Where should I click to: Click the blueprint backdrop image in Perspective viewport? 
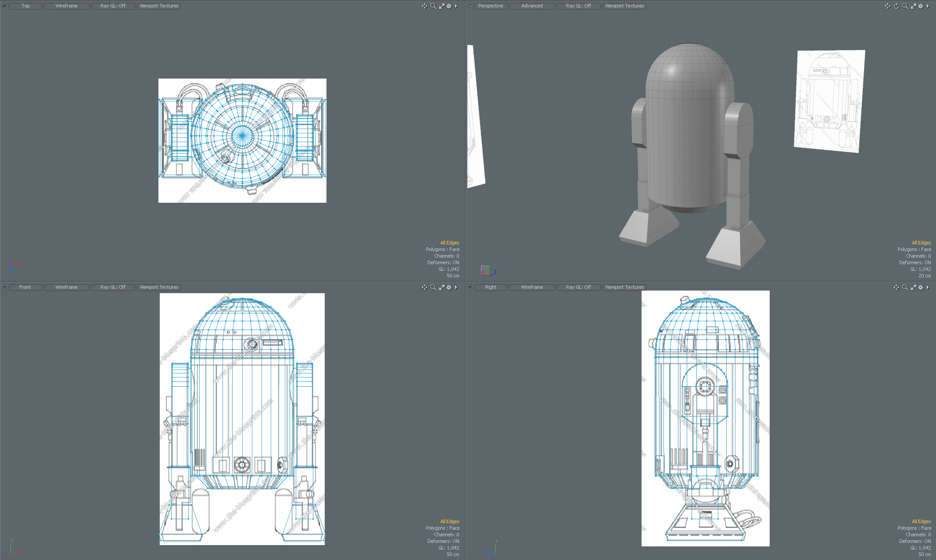[x=829, y=101]
